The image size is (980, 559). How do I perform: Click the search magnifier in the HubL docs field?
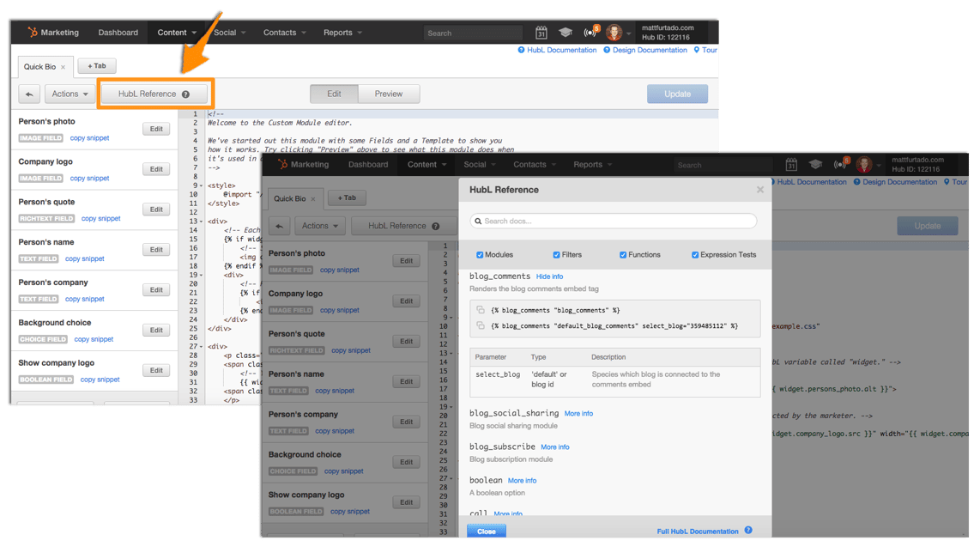[478, 221]
